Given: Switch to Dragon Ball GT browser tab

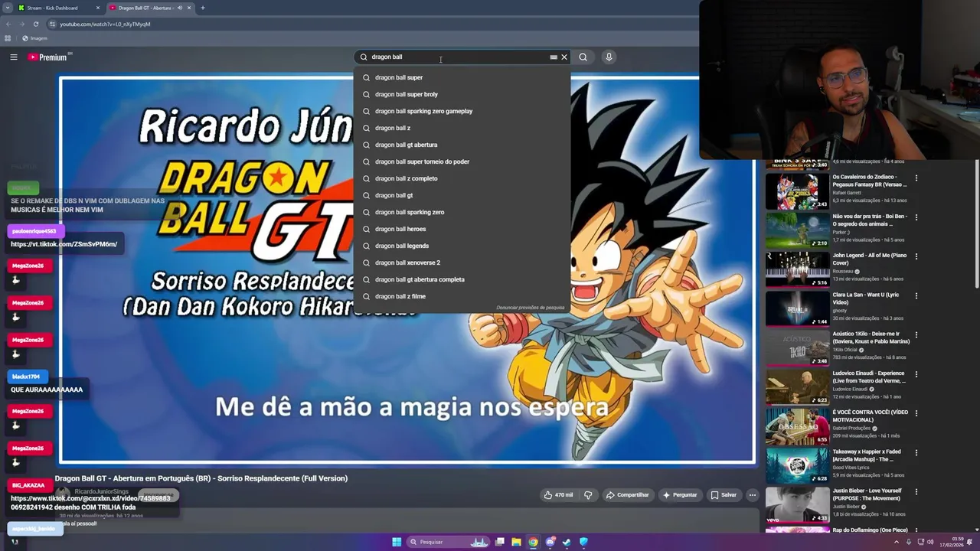Looking at the screenshot, I should point(149,8).
